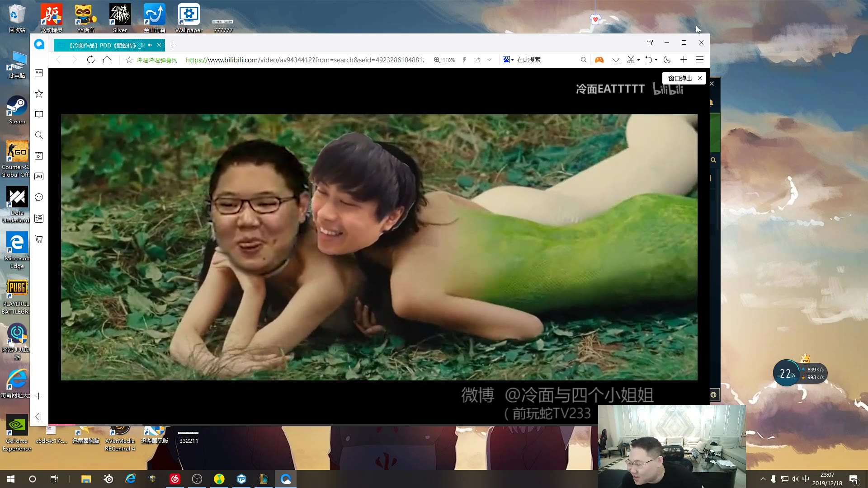The width and height of the screenshot is (868, 488).
Task: Select the Counter-Strike Global Offensive shortcut
Action: [x=16, y=159]
